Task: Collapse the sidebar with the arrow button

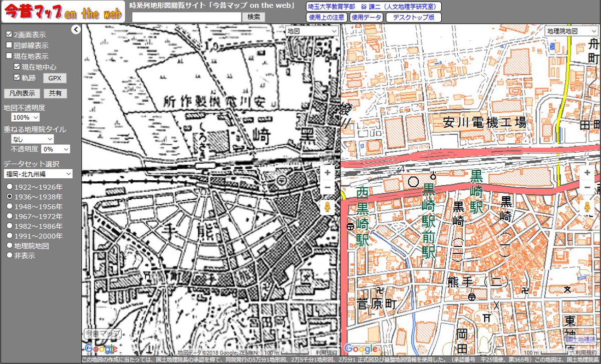Action: point(76,30)
